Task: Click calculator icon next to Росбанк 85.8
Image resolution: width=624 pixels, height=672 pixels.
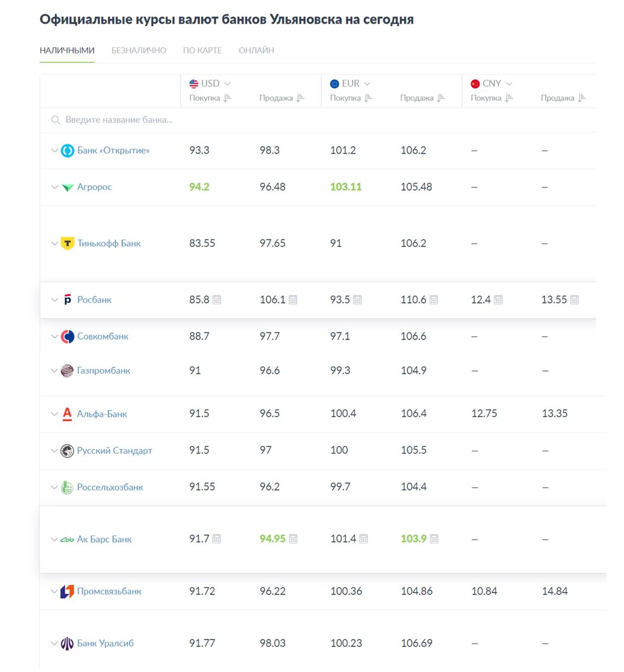Action: (x=217, y=300)
